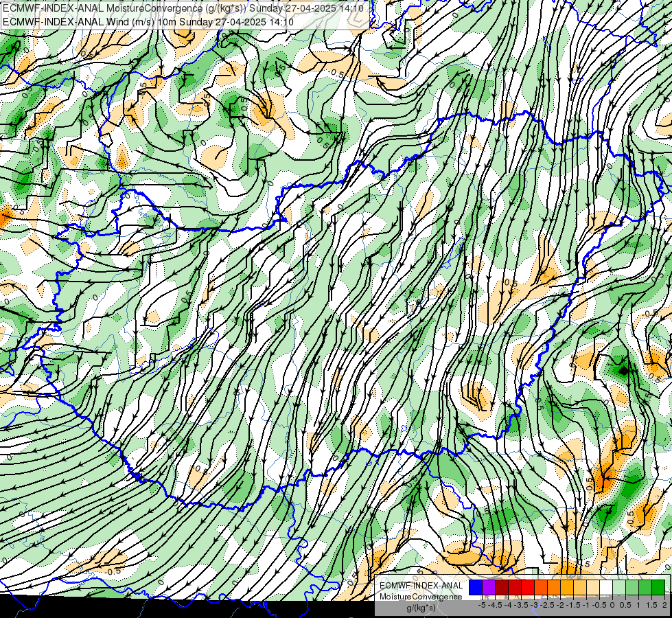The width and height of the screenshot is (672, 618).
Task: Click the black diamond marker on the map
Action: pyautogui.click(x=624, y=369)
